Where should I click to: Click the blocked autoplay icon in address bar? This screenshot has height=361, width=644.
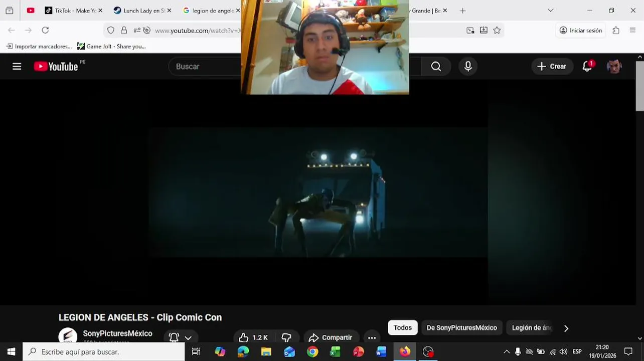147,31
